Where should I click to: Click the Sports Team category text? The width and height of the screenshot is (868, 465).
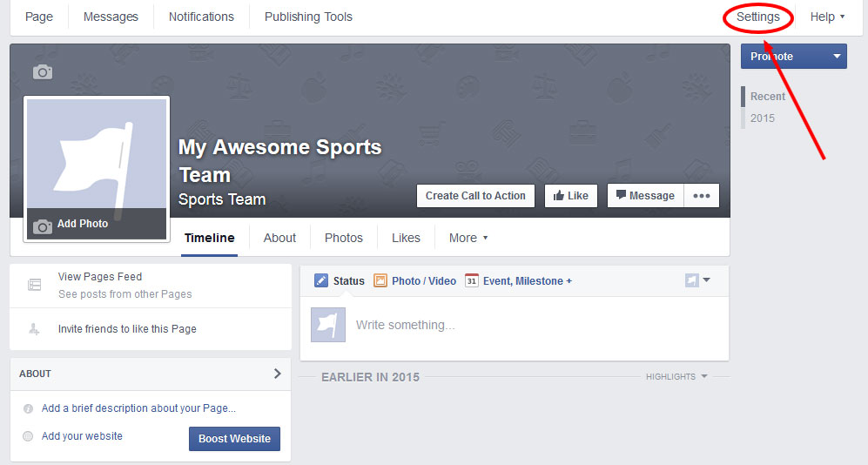pos(222,199)
